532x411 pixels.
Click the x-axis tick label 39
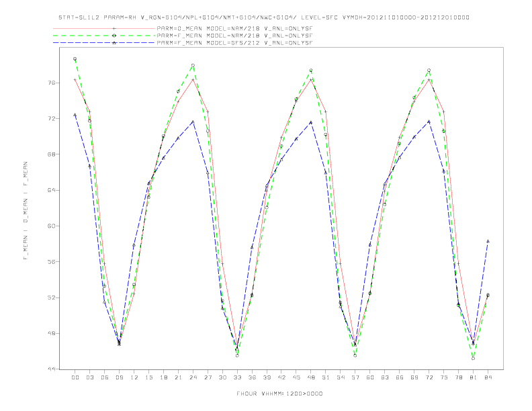(x=267, y=377)
